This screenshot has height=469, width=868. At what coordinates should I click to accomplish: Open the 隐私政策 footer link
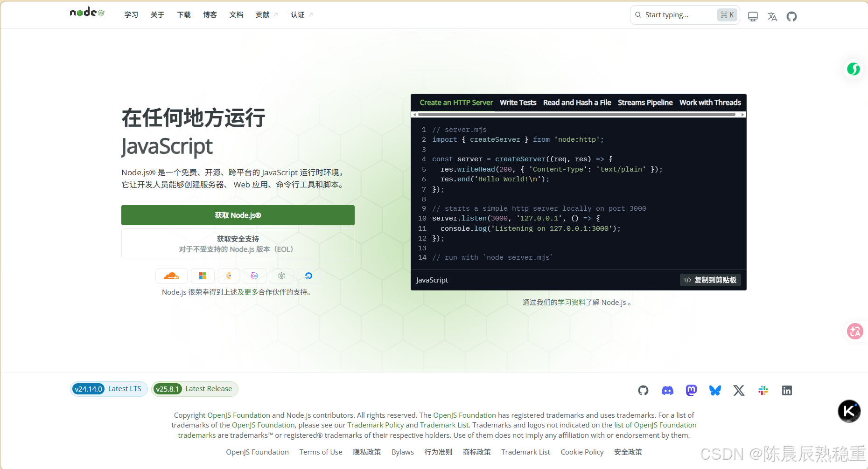tap(367, 452)
